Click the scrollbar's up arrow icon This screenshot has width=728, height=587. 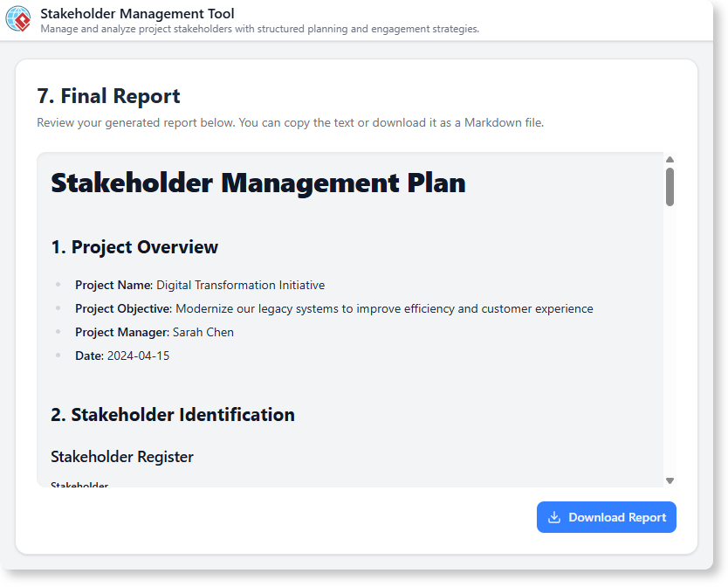[670, 159]
